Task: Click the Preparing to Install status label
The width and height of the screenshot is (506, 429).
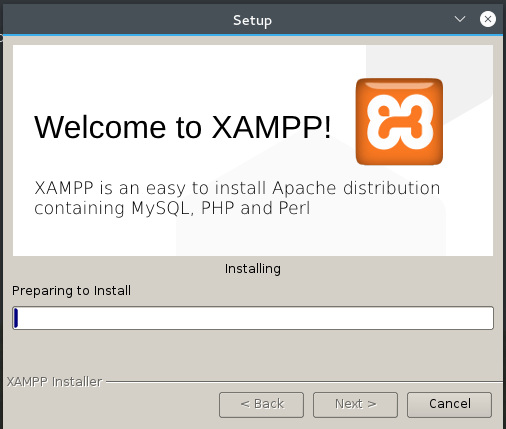Action: pyautogui.click(x=71, y=291)
